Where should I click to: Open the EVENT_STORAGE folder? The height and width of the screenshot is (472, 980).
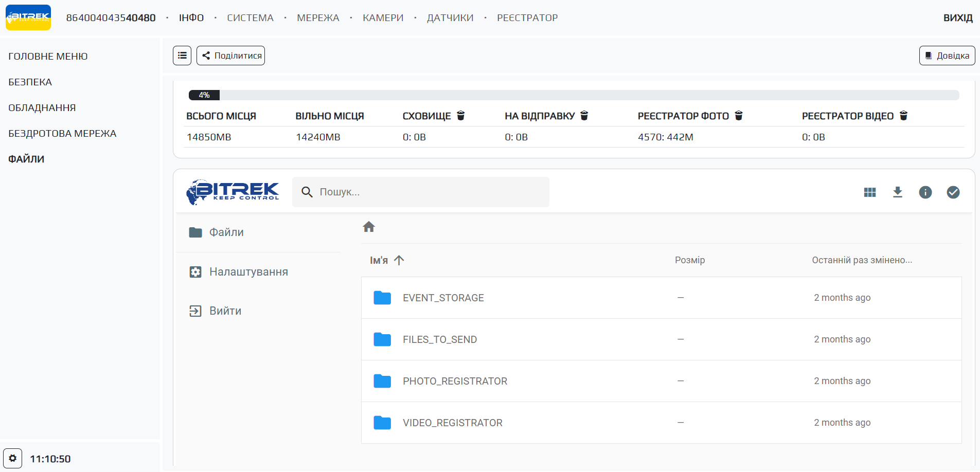point(443,298)
